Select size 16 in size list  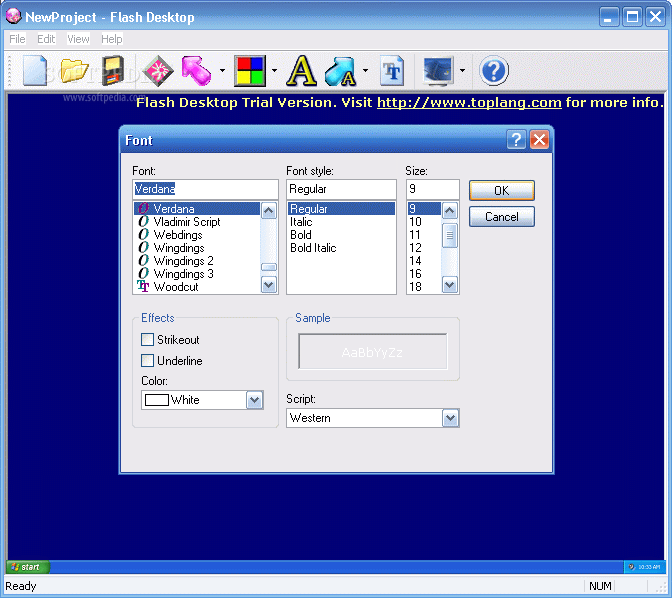pyautogui.click(x=424, y=273)
